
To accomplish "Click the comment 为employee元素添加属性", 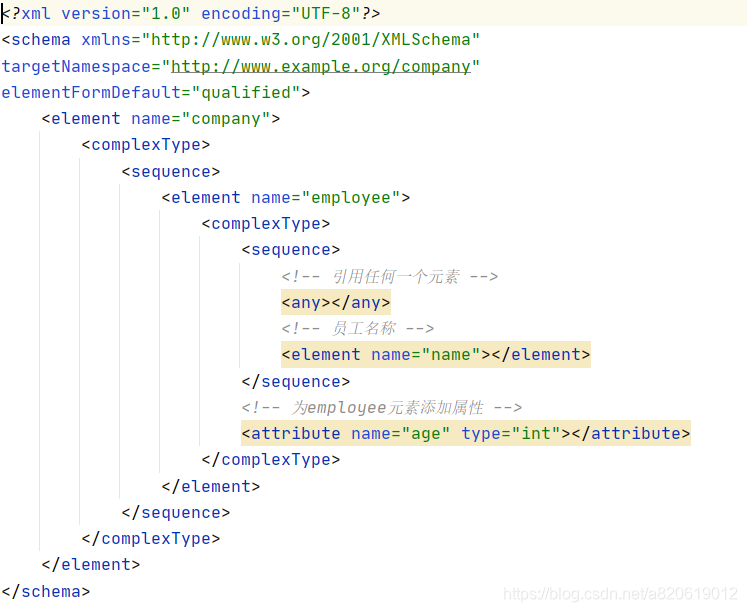I will tap(382, 408).
